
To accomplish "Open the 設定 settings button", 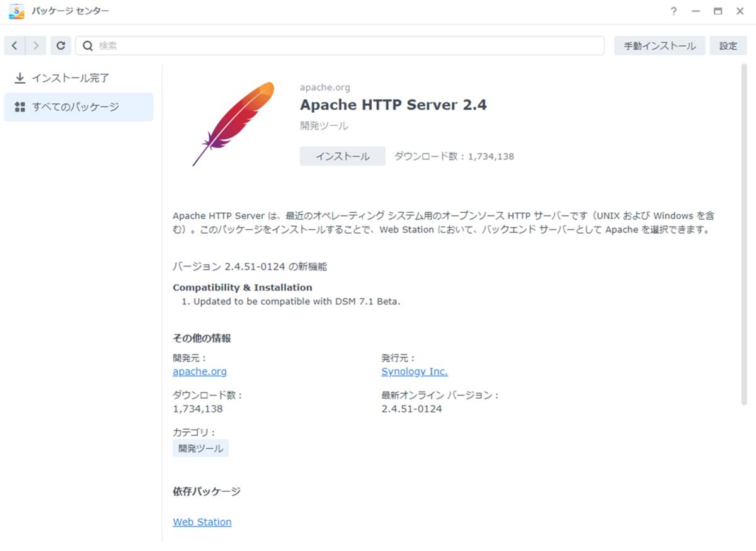I will [728, 45].
